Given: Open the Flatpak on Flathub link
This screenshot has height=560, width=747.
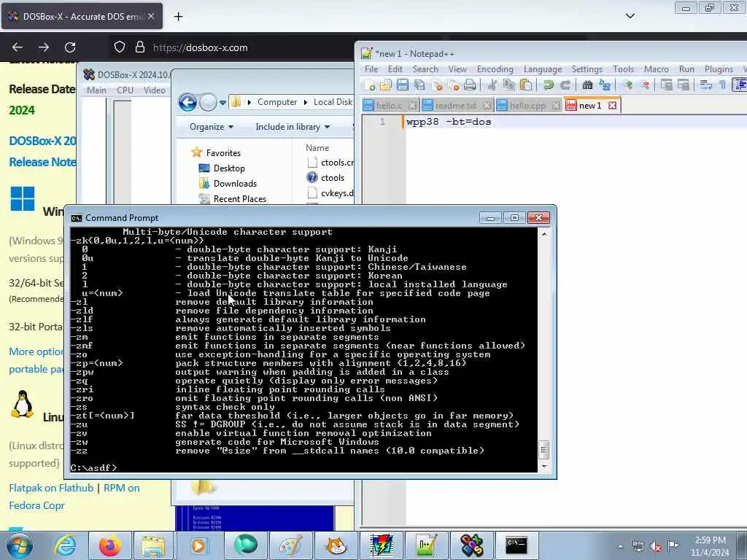Looking at the screenshot, I should 51,488.
